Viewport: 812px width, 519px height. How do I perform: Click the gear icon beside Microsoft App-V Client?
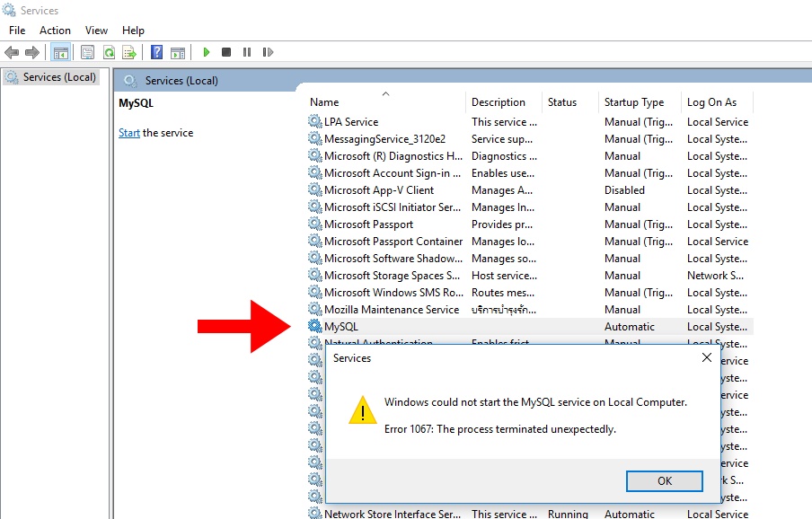click(315, 189)
